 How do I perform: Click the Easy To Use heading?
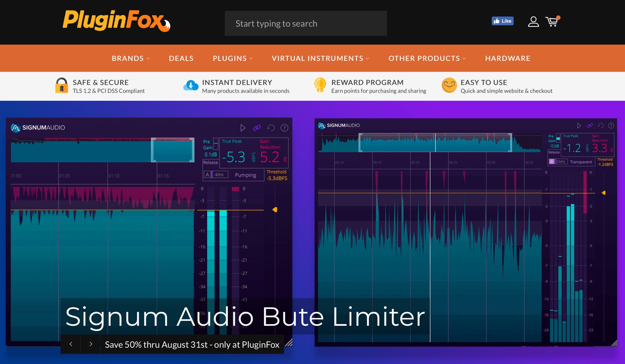(484, 83)
